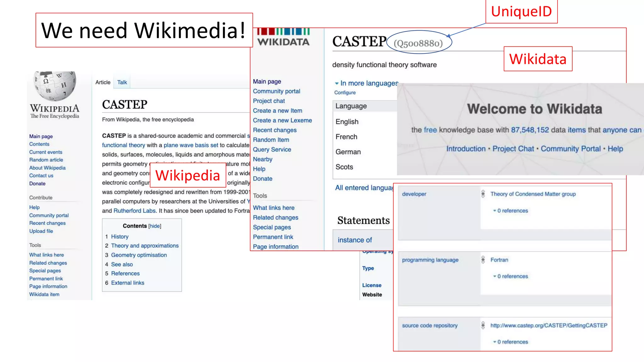Jump to References section in contents
Image resolution: width=644 pixels, height=362 pixels.
click(125, 273)
